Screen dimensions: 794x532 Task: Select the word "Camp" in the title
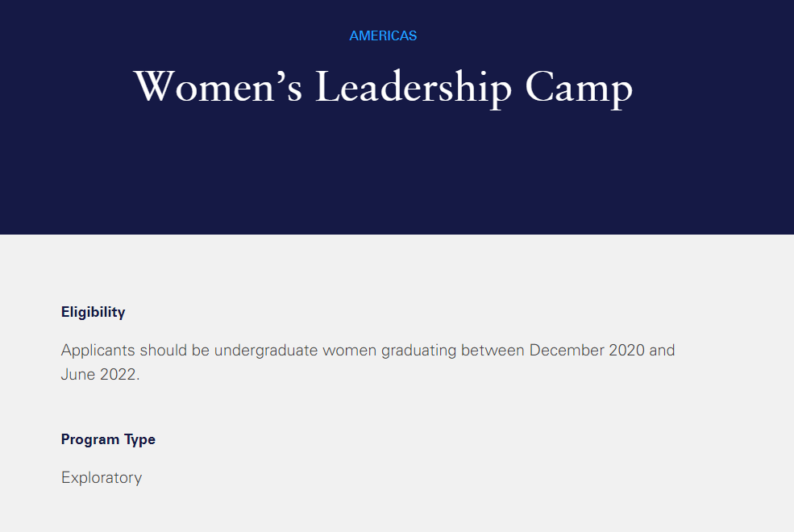coord(580,89)
